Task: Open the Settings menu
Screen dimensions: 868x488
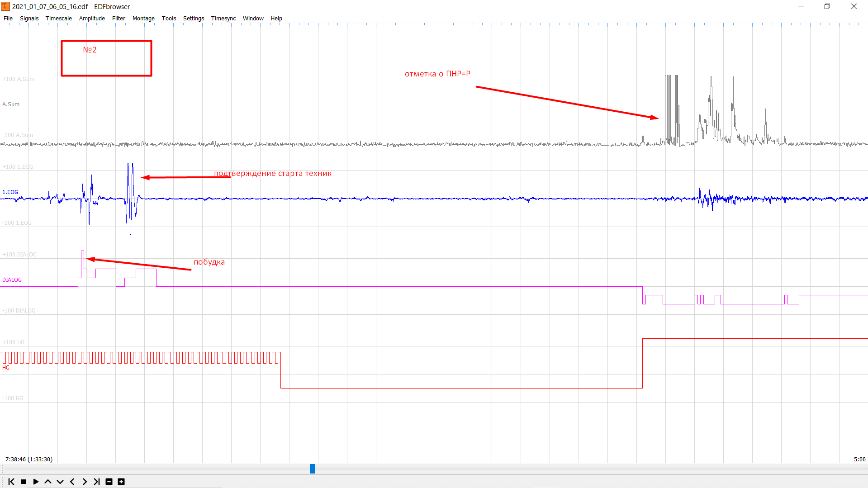Action: 194,19
